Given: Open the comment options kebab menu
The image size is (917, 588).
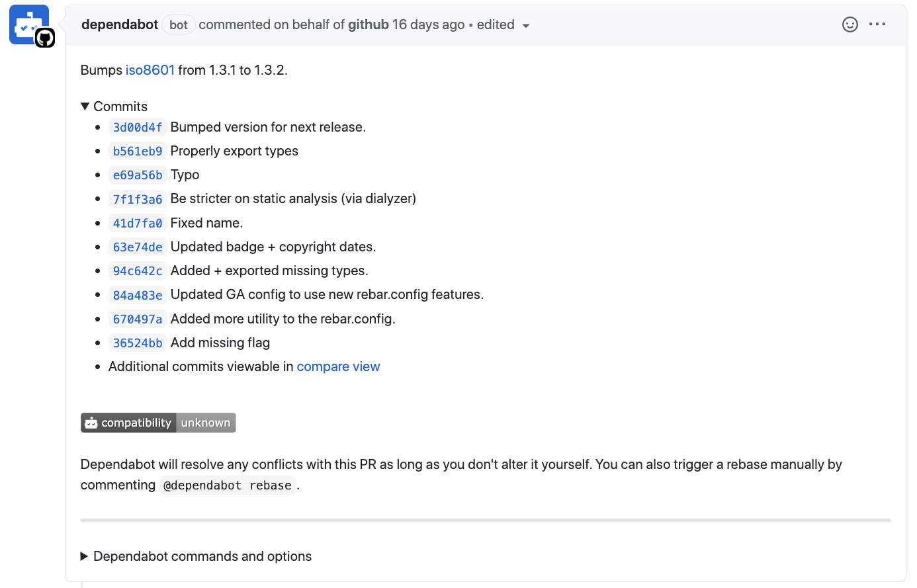Looking at the screenshot, I should click(x=877, y=24).
